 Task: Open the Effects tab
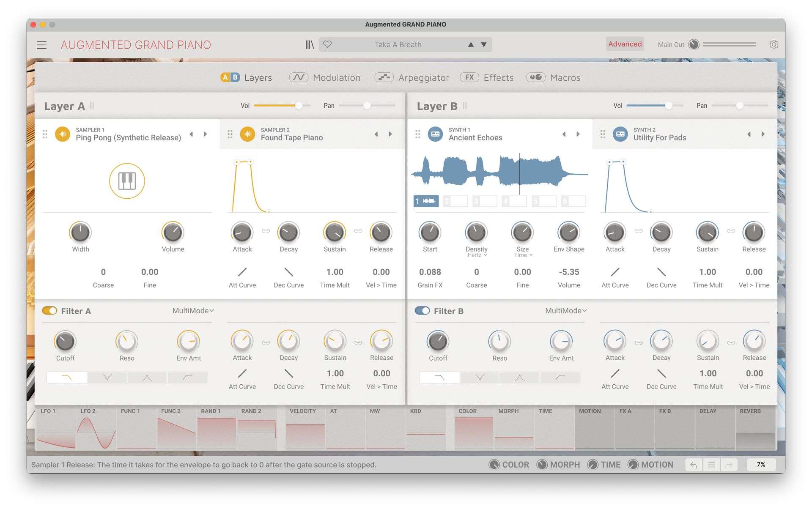click(x=487, y=77)
